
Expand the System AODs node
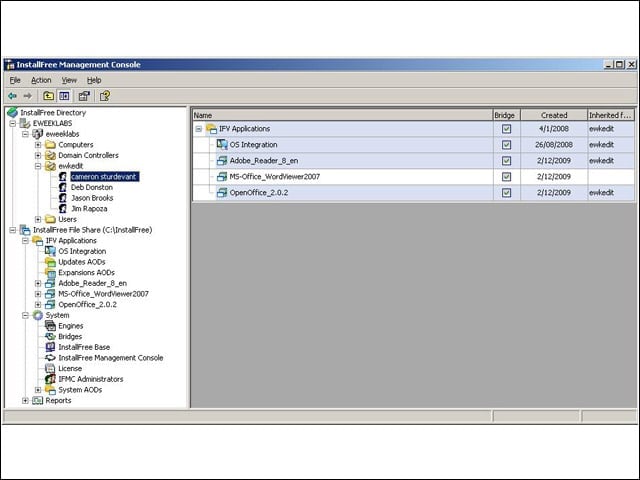click(x=38, y=390)
